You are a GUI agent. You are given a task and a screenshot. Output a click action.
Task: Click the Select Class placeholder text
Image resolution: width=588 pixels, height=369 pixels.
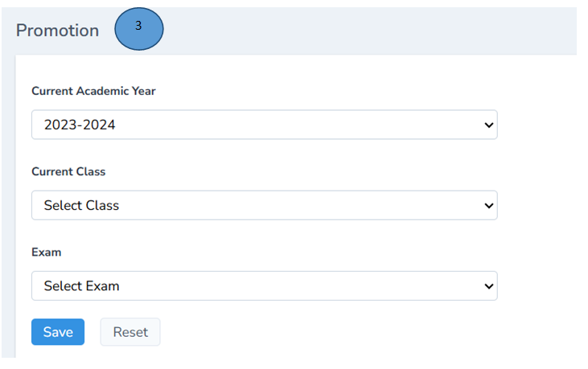81,206
